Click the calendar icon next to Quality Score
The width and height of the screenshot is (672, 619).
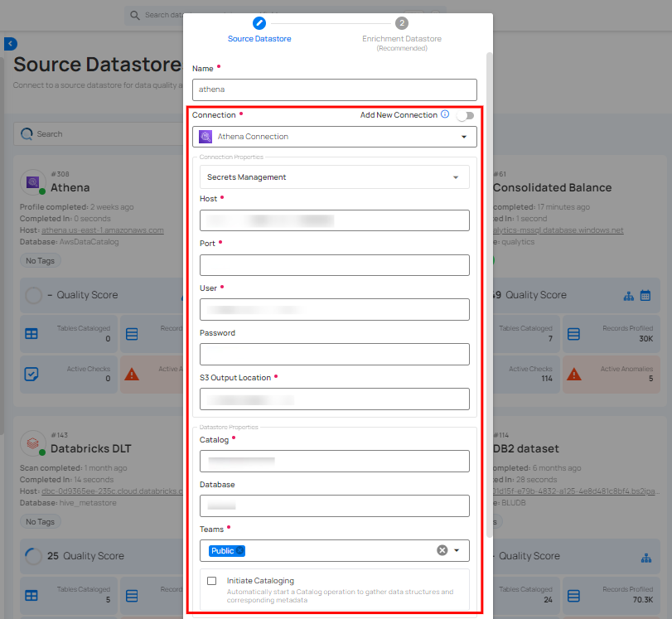tap(647, 295)
